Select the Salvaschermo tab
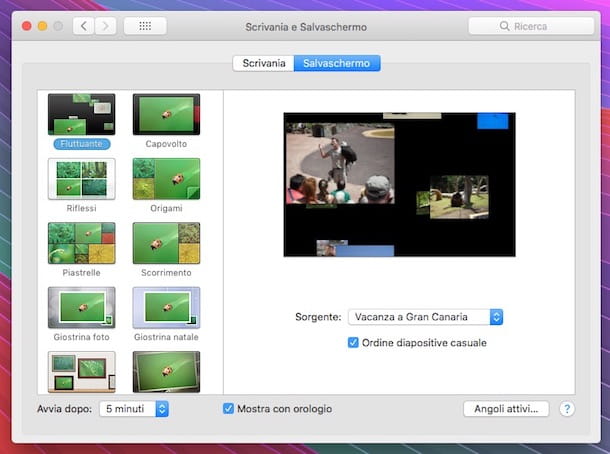The width and height of the screenshot is (610, 454). pos(336,63)
